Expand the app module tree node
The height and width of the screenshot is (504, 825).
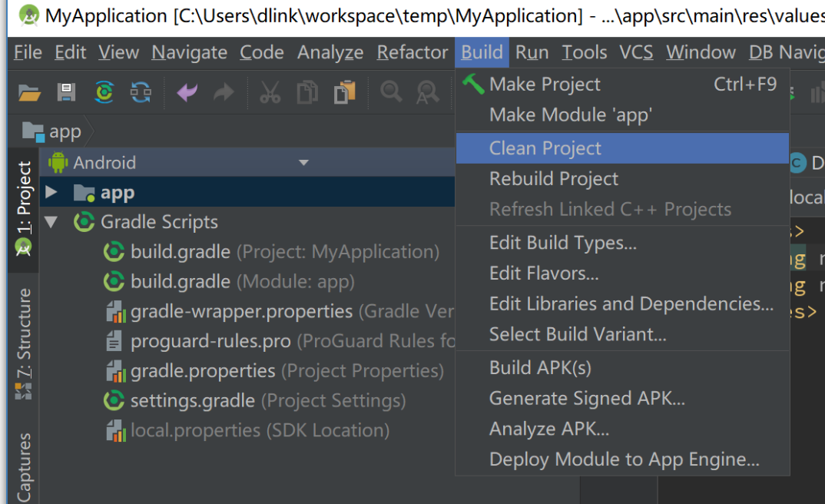pyautogui.click(x=51, y=192)
